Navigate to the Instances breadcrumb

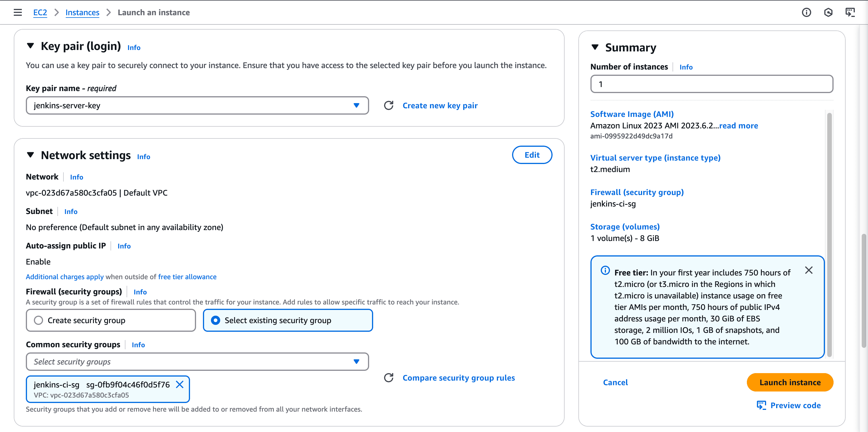82,12
